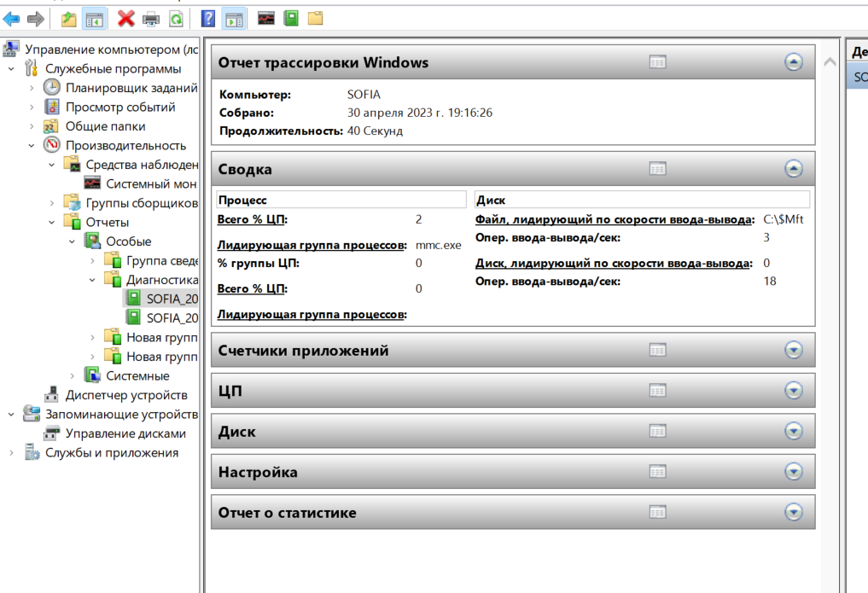
Task: Click first Лидирующая группа процессов link
Action: [x=312, y=245]
